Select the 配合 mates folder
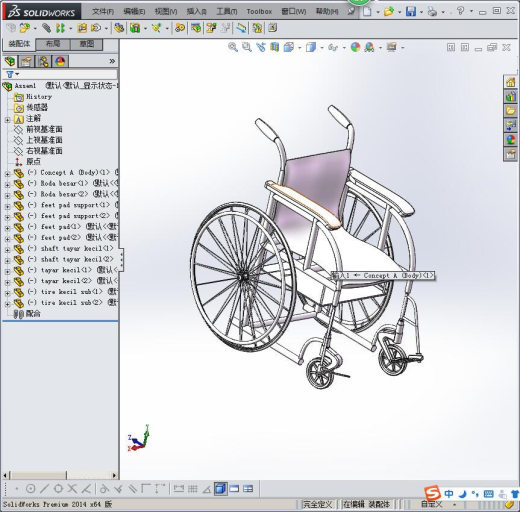This screenshot has width=520, height=512. pyautogui.click(x=27, y=314)
